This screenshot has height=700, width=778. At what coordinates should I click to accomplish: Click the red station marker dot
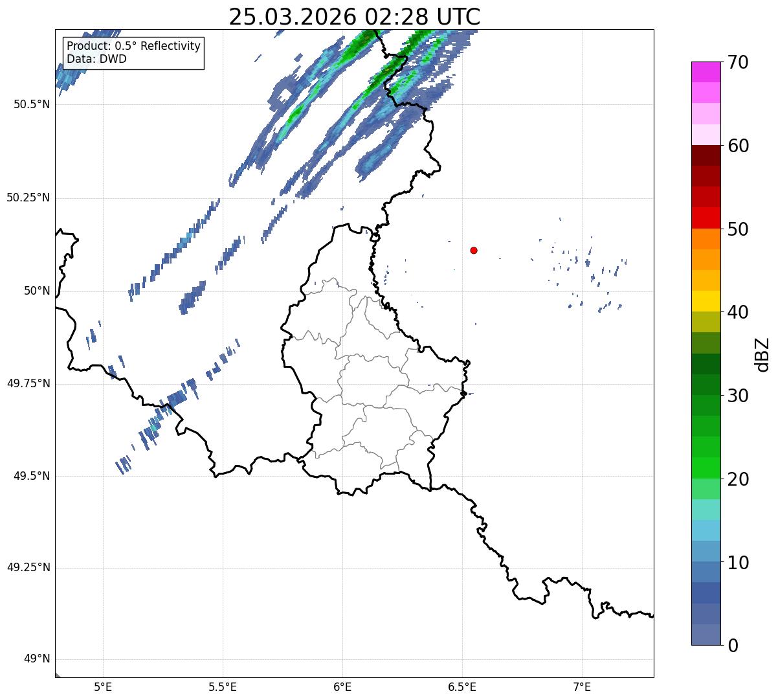point(474,250)
